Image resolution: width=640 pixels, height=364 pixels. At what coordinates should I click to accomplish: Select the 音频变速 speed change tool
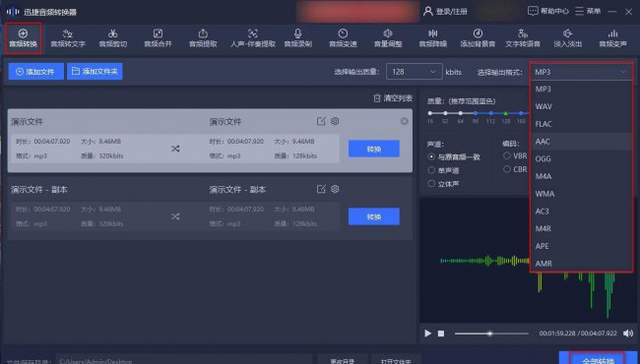pyautogui.click(x=343, y=38)
